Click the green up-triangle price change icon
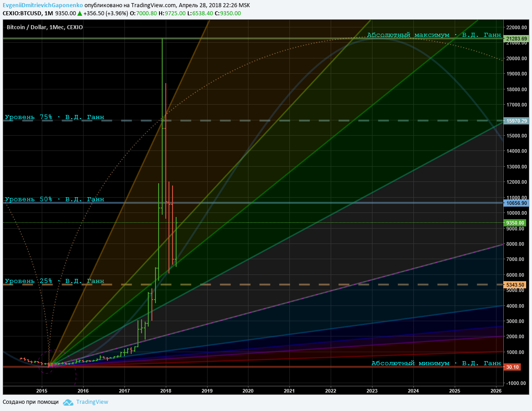Image resolution: width=532 pixels, height=411 pixels. (x=80, y=13)
